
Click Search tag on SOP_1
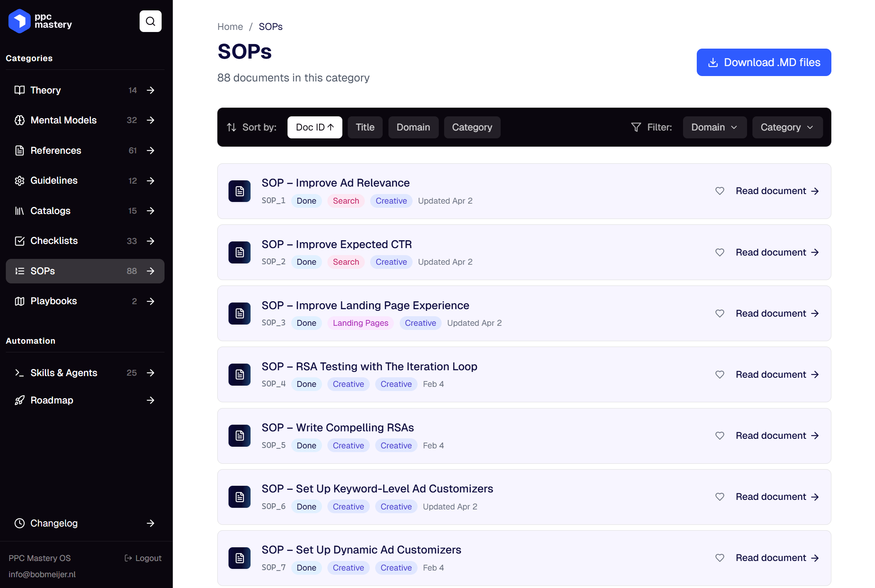tap(346, 201)
